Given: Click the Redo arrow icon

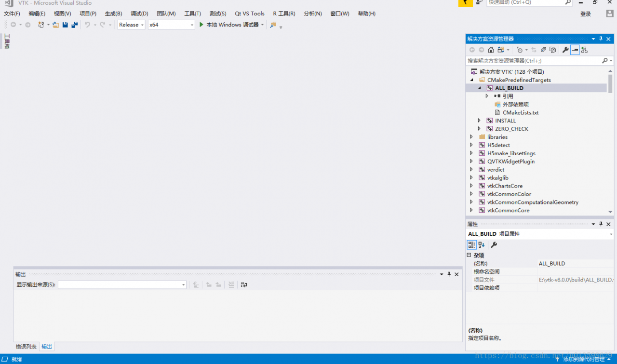Looking at the screenshot, I should (x=102, y=25).
